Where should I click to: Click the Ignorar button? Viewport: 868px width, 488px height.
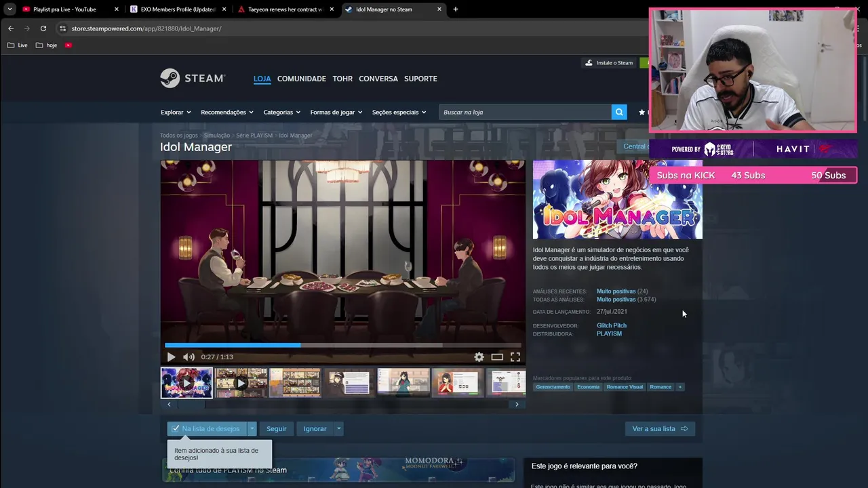pos(315,428)
